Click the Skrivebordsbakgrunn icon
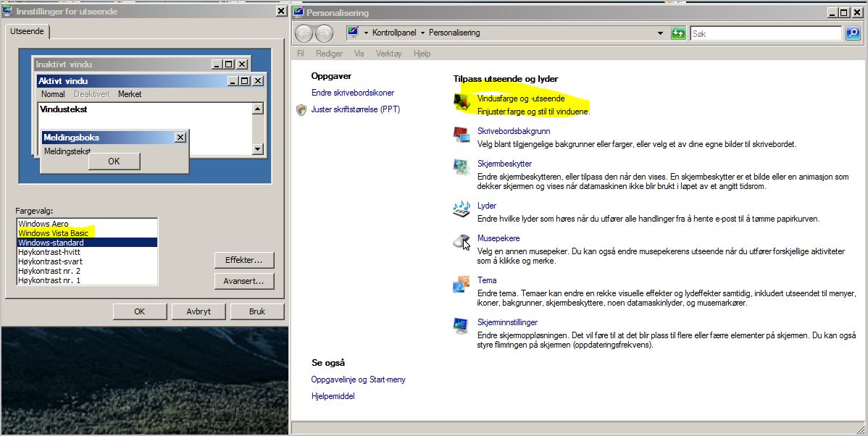 point(462,135)
